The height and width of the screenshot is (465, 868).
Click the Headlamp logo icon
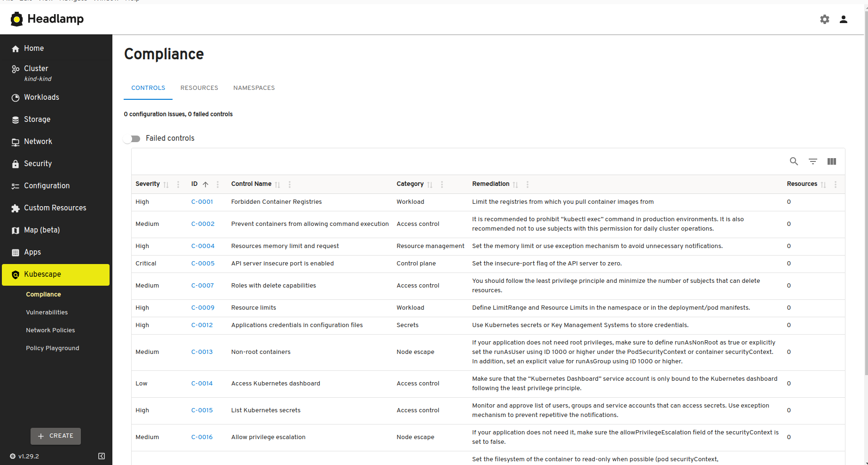click(16, 19)
